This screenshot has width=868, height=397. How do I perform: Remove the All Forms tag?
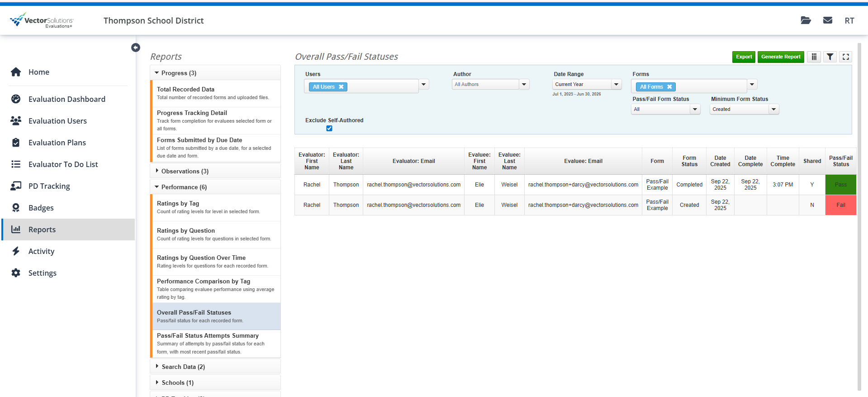click(x=669, y=87)
